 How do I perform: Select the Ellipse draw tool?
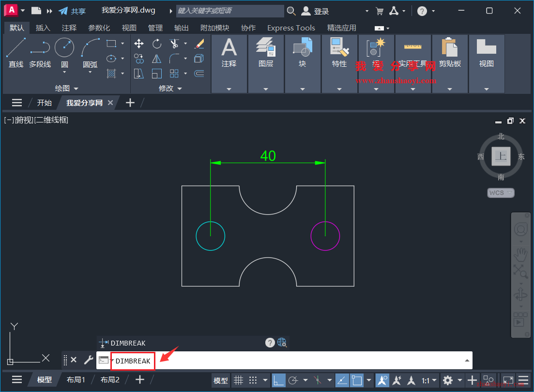[111, 59]
